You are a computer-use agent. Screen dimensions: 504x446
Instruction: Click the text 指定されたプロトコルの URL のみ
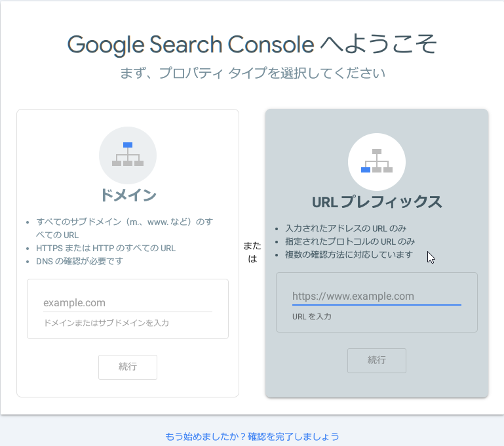coord(350,241)
